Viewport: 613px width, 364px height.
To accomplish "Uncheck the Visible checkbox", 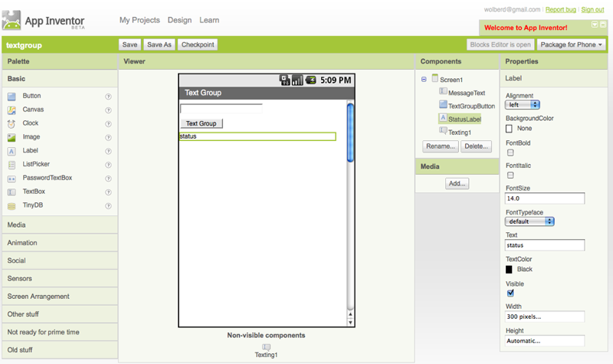I will click(510, 293).
